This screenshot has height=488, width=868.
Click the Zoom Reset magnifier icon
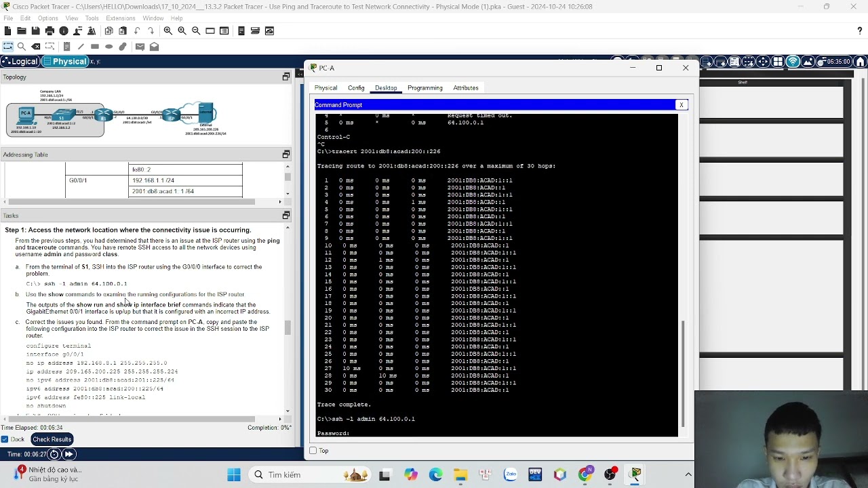[182, 31]
